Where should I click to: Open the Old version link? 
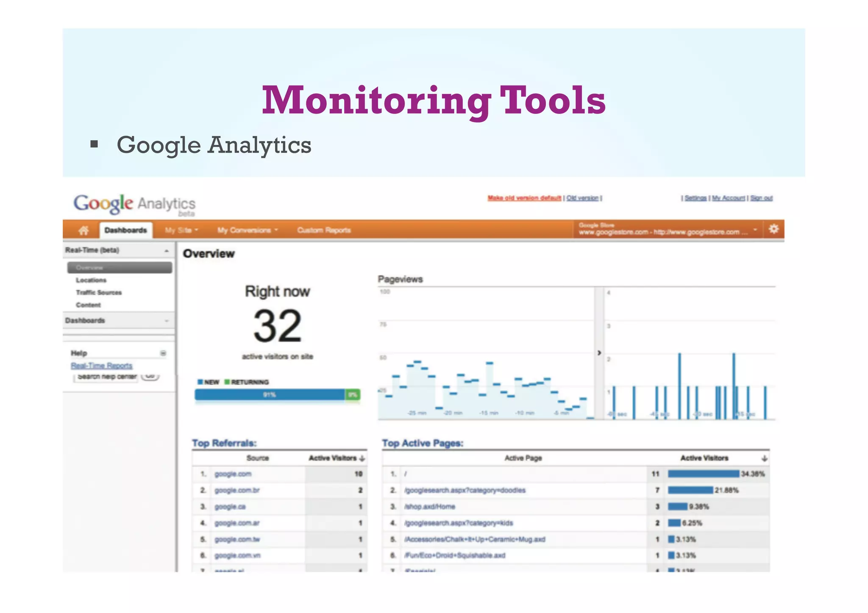(582, 198)
